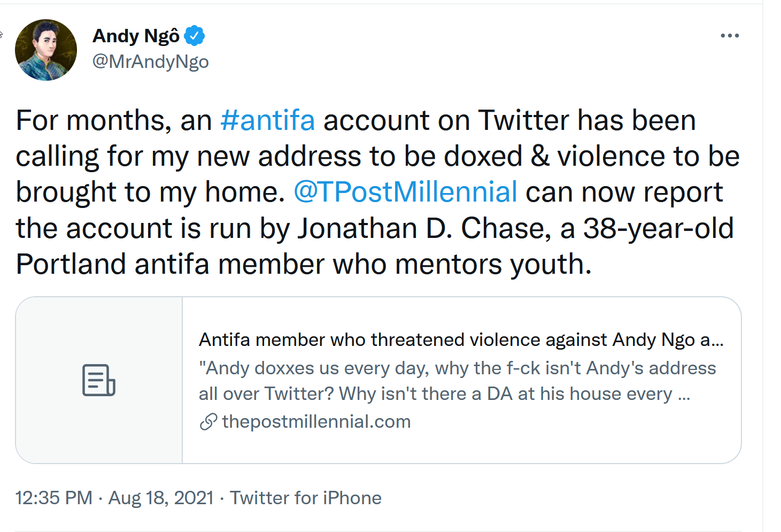This screenshot has width=781, height=532.
Task: Click the Twitter for iPhone source label
Action: click(x=306, y=498)
